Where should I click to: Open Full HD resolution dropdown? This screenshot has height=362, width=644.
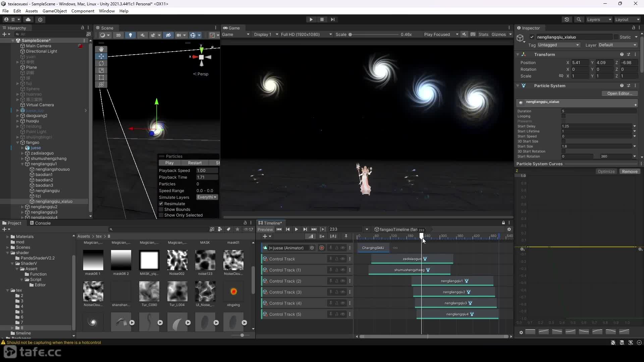coord(306,35)
